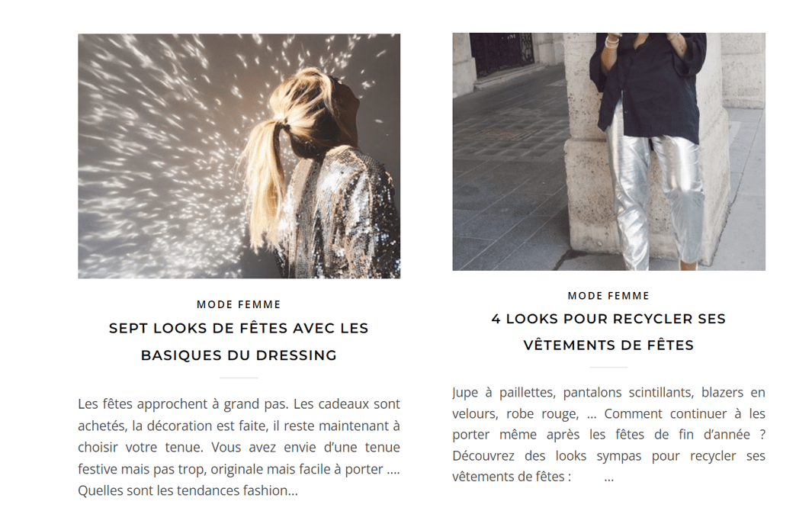Open the silver trousers article image

pyautogui.click(x=608, y=151)
